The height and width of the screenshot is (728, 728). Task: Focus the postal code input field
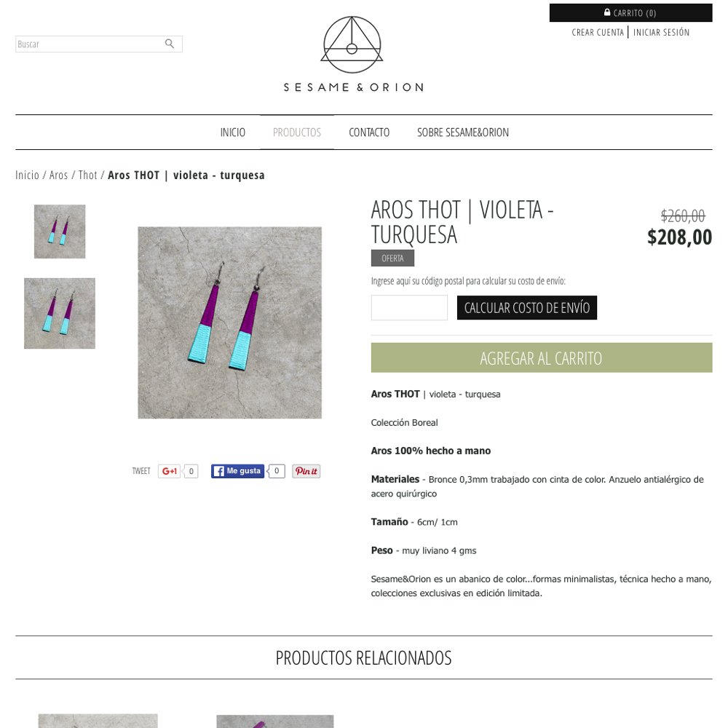tap(409, 308)
